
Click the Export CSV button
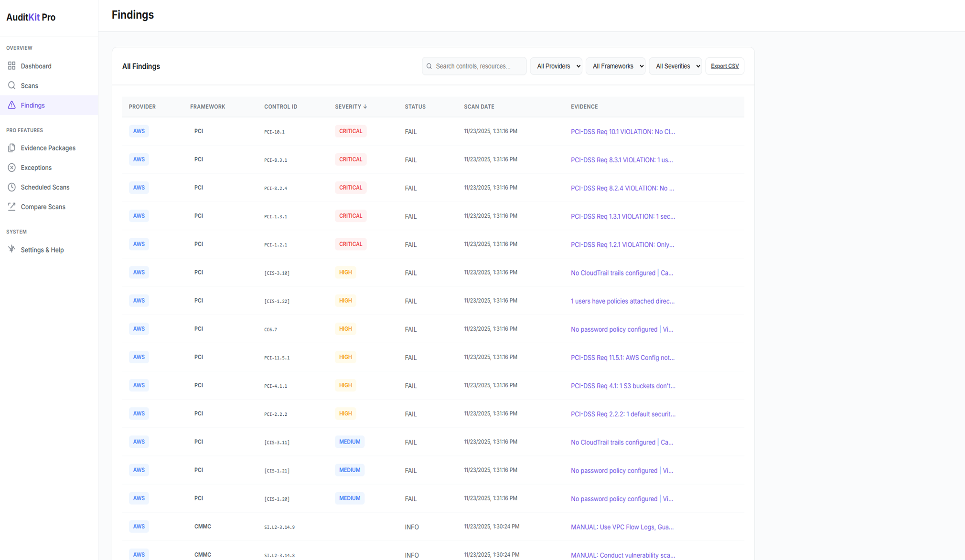(724, 66)
